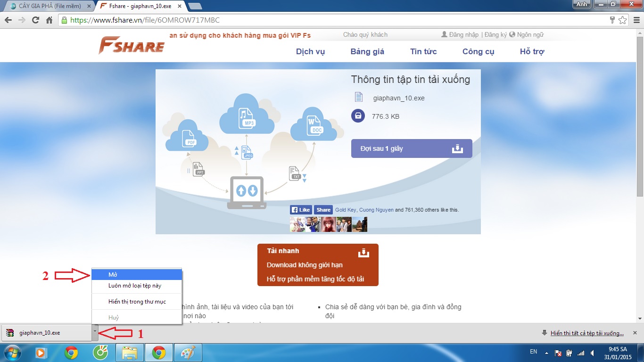Click the Fshare logo
The height and width of the screenshot is (362, 644).
(x=131, y=46)
